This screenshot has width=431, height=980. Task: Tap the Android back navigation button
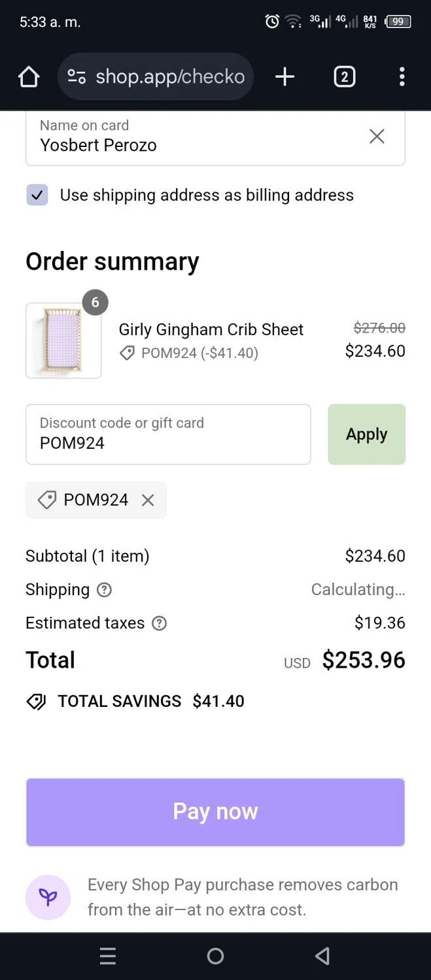(x=322, y=956)
